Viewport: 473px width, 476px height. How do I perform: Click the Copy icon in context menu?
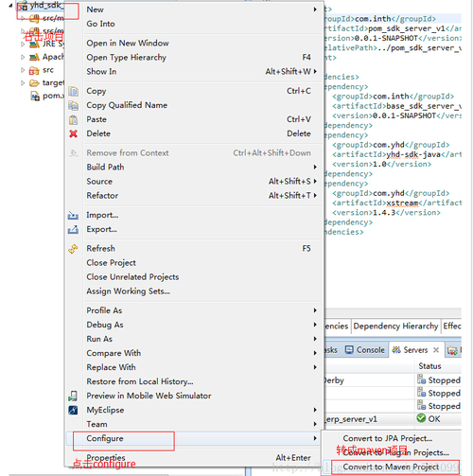(x=73, y=92)
